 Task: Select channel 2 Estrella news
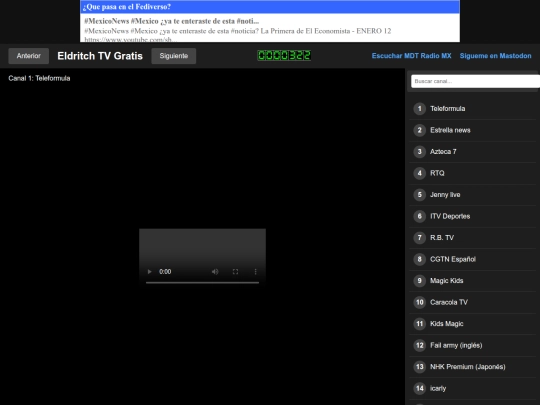click(472, 130)
